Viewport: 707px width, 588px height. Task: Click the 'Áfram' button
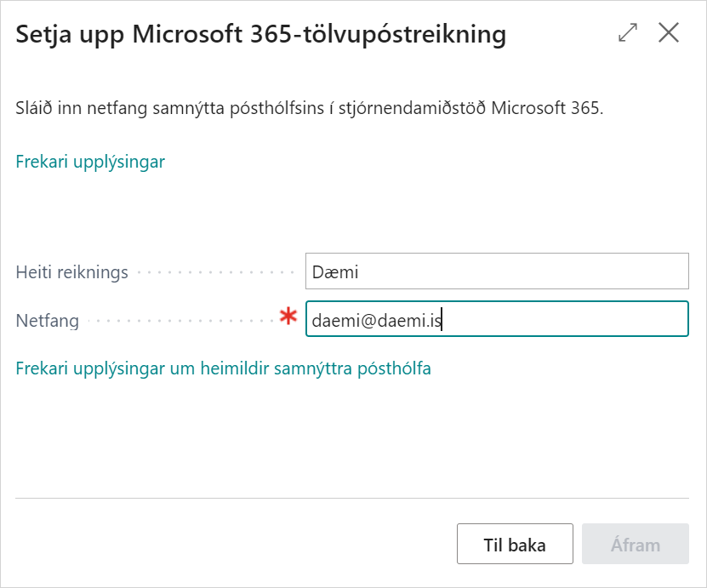(x=635, y=545)
